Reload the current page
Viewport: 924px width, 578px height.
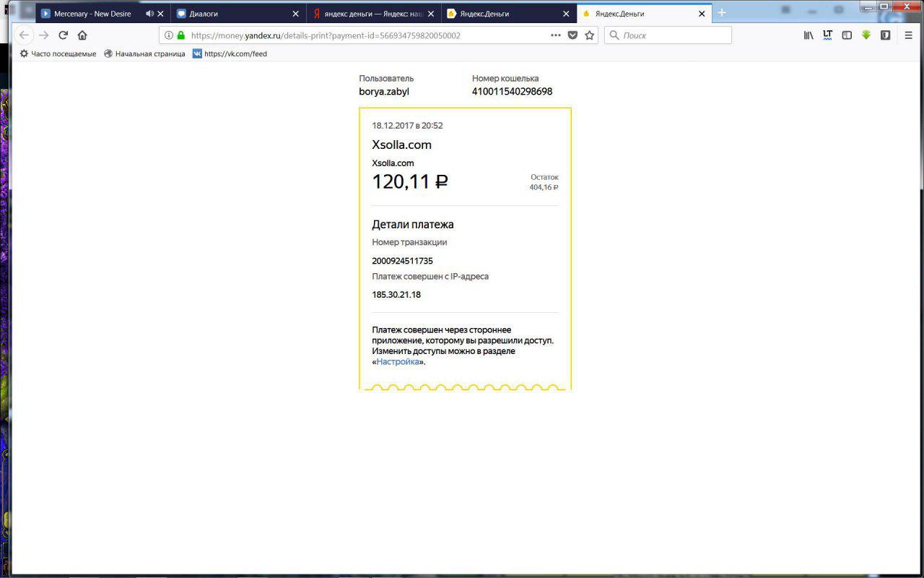(64, 35)
